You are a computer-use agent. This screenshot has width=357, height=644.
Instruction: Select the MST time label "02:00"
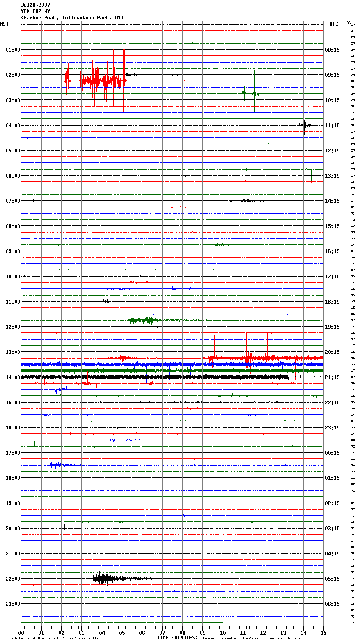(x=13, y=75)
